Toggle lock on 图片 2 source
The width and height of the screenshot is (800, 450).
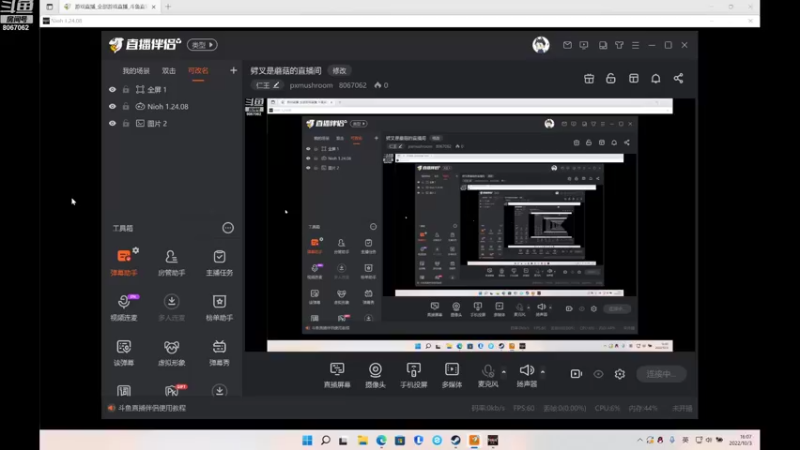[126, 123]
